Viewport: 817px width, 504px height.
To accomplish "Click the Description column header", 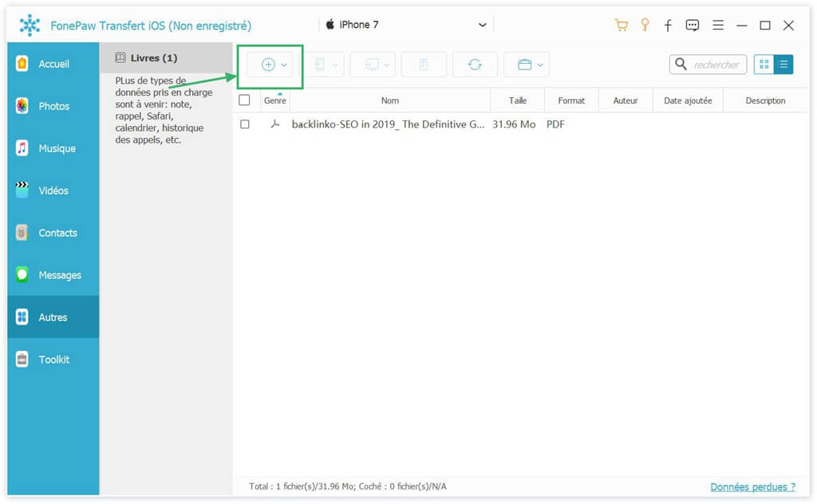I will click(x=765, y=100).
